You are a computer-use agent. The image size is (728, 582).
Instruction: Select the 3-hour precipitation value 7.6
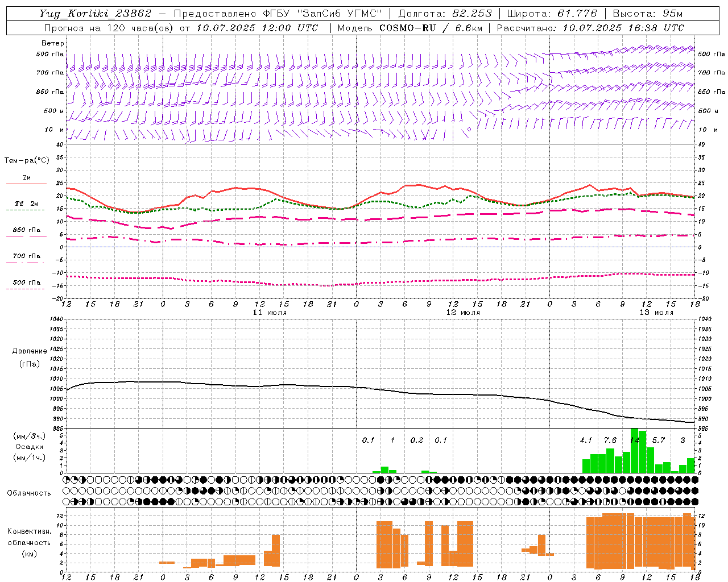click(x=610, y=440)
